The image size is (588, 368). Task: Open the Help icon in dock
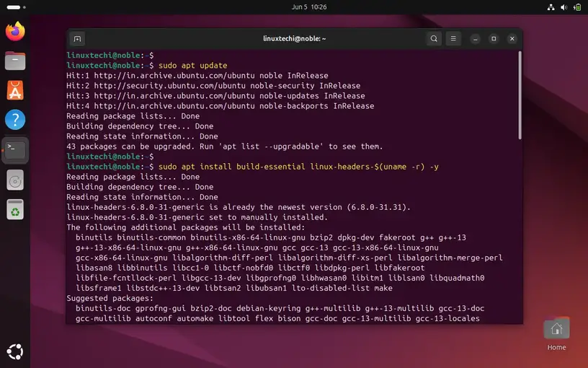tap(15, 120)
